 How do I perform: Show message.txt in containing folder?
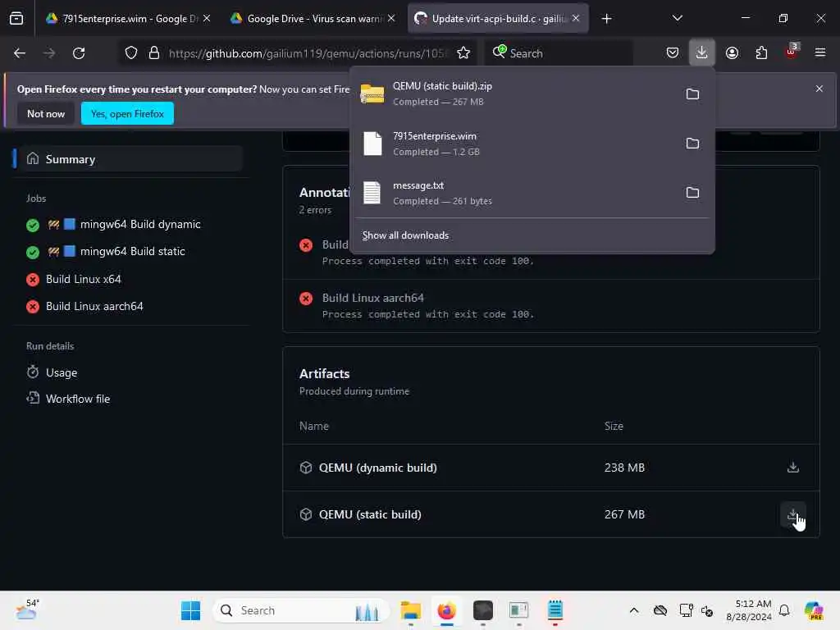click(692, 193)
